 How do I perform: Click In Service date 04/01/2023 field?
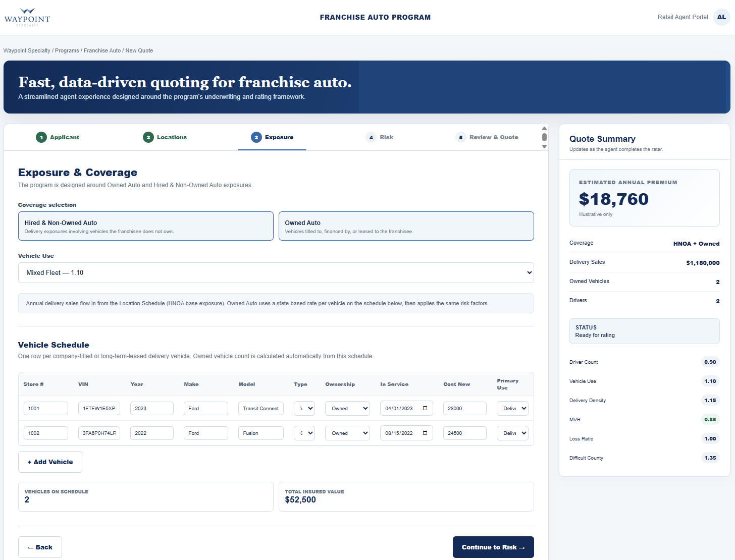[406, 408]
